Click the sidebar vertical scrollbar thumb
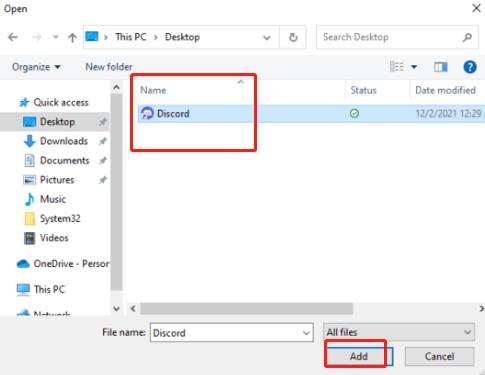 pos(116,192)
